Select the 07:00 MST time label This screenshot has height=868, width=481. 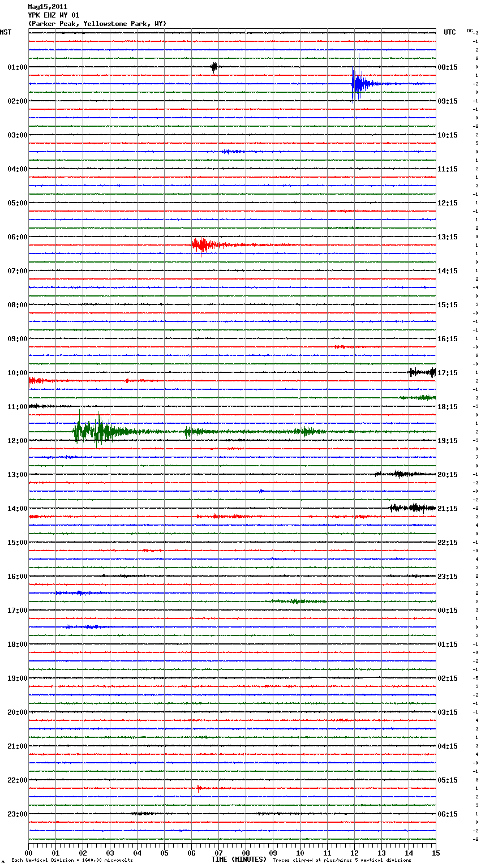(x=18, y=271)
